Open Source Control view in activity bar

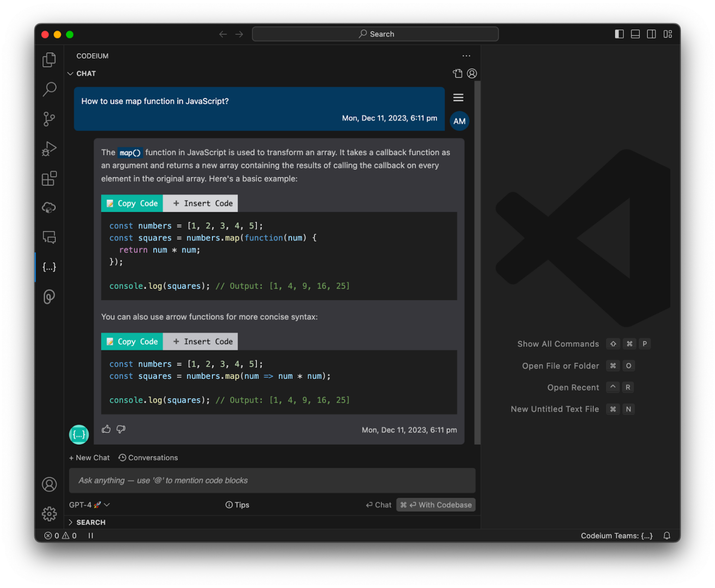[49, 119]
